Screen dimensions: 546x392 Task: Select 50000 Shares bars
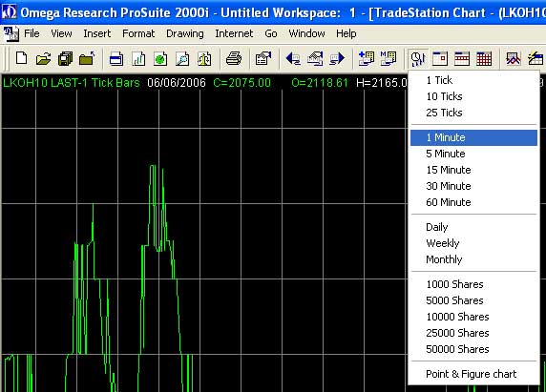click(x=473, y=349)
